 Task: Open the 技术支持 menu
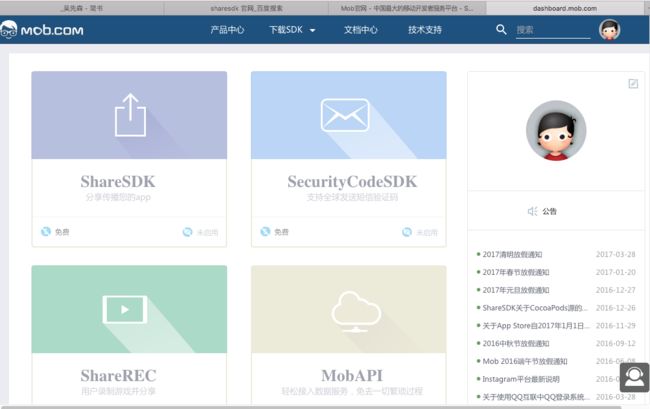pyautogui.click(x=425, y=30)
